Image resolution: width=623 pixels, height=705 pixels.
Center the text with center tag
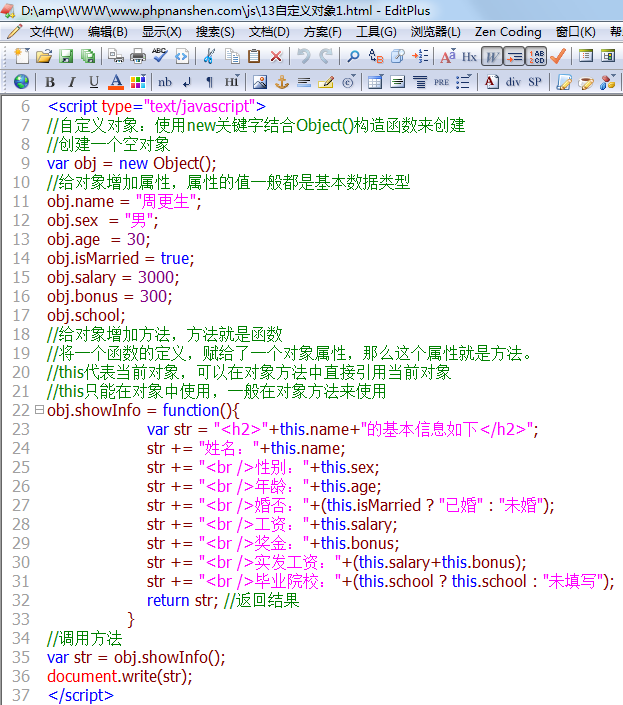420,82
